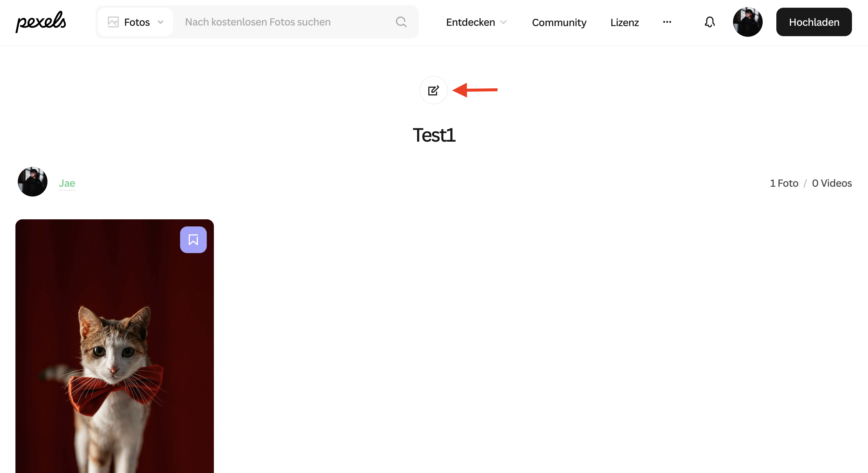
Task: Go to the Lizenz page
Action: click(624, 23)
